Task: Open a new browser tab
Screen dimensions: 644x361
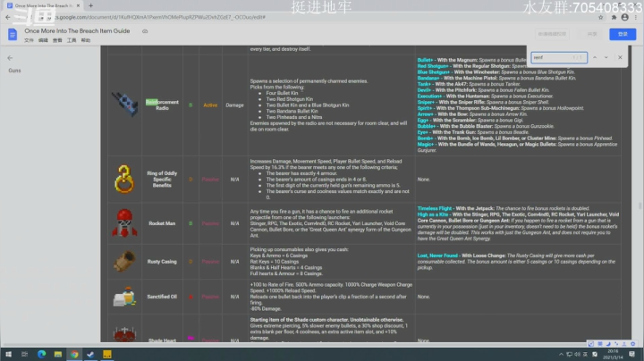Action: [90, 5]
